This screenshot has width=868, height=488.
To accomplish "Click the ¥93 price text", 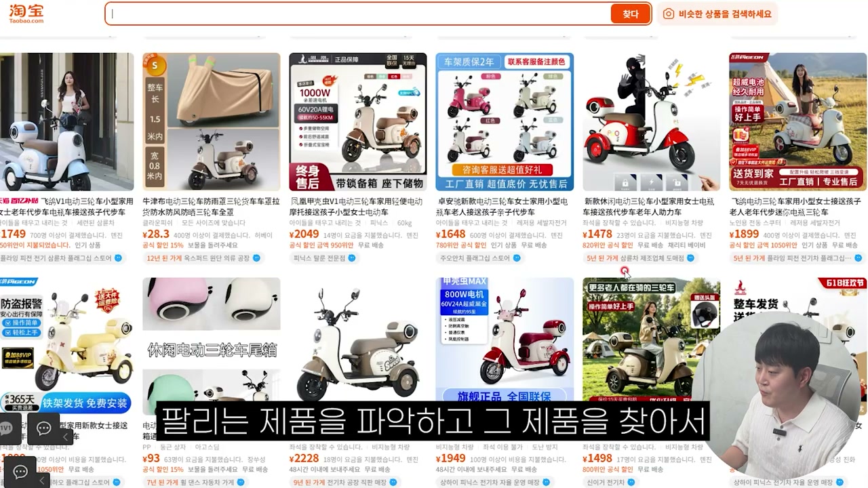I will 151,459.
